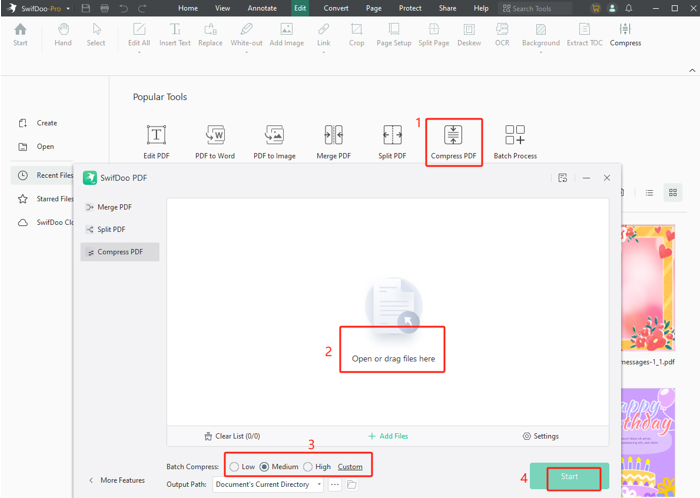Image resolution: width=700 pixels, height=498 pixels.
Task: Open Merge PDF in Popular Tools
Action: 333,142
